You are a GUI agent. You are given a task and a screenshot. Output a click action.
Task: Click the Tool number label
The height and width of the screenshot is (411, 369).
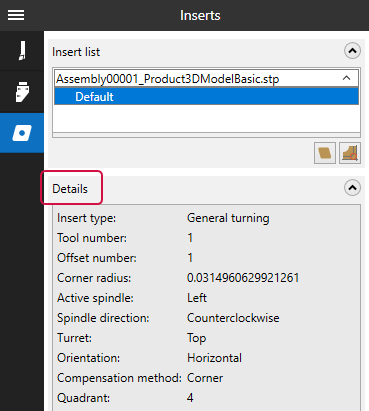click(x=92, y=238)
